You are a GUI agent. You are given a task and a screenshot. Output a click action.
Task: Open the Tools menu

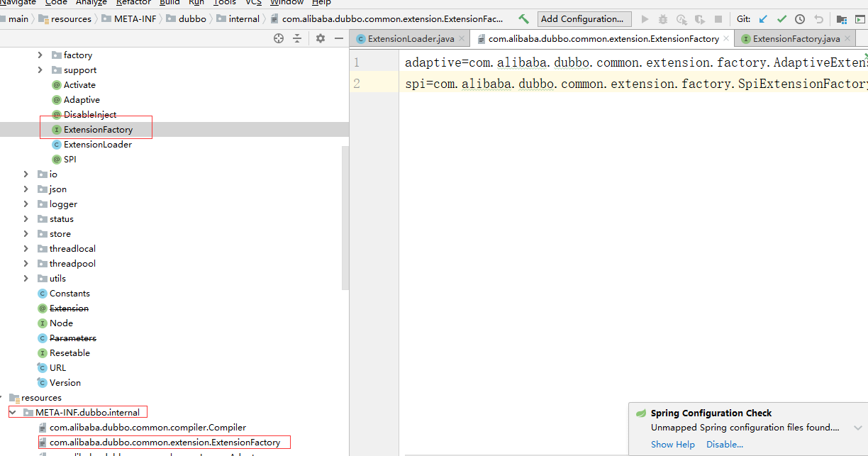click(x=225, y=3)
